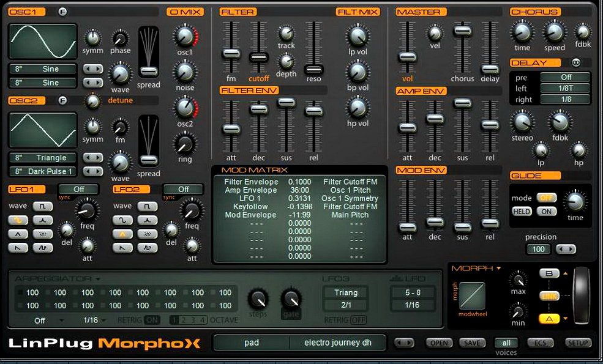Screen dimensions: 603x364
Task: Click the F button next to OSC2
Action: click(62, 100)
